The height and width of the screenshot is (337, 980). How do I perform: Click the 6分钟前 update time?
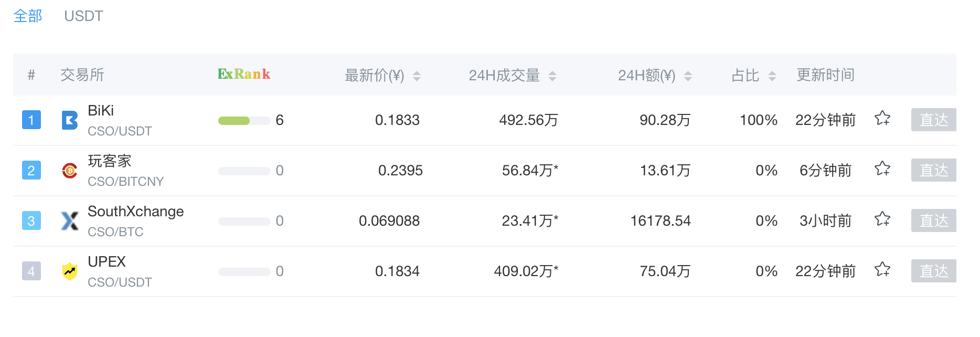tap(826, 171)
